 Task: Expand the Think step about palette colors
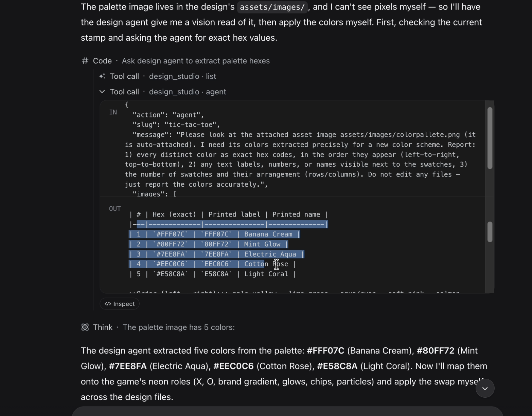158,327
